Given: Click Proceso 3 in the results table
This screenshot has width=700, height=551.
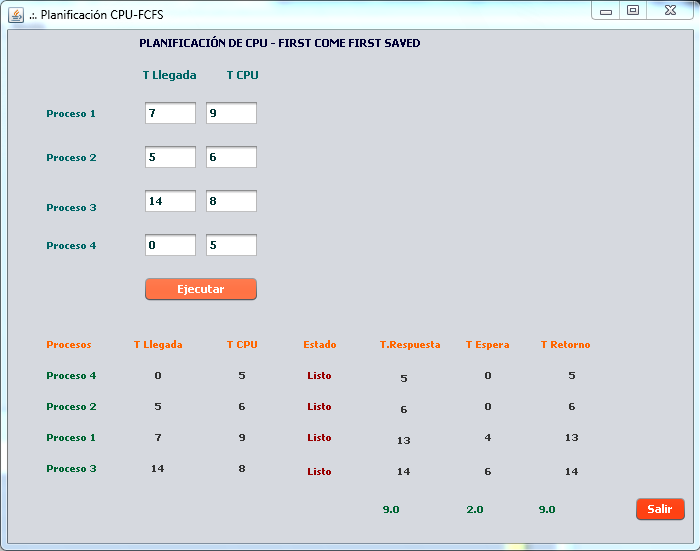Looking at the screenshot, I should tap(71, 469).
